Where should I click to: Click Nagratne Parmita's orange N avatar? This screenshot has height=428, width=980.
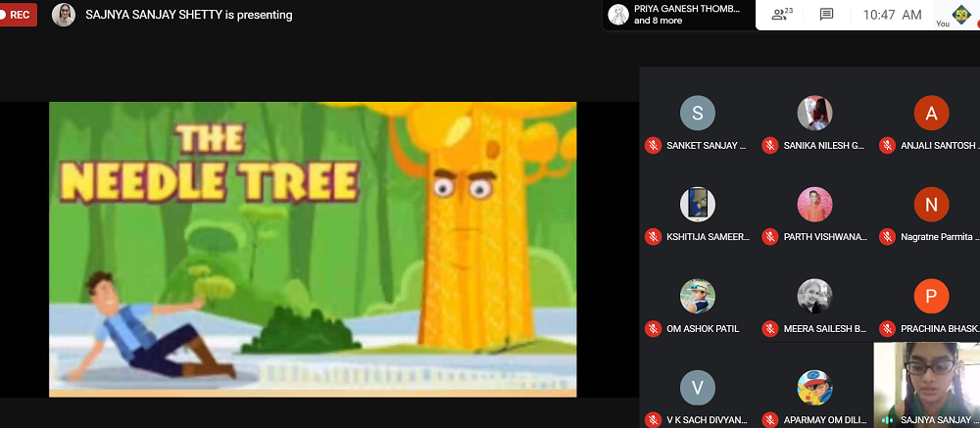point(931,205)
